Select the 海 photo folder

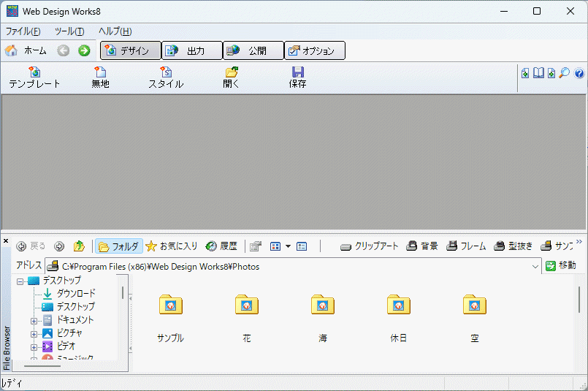coord(323,319)
